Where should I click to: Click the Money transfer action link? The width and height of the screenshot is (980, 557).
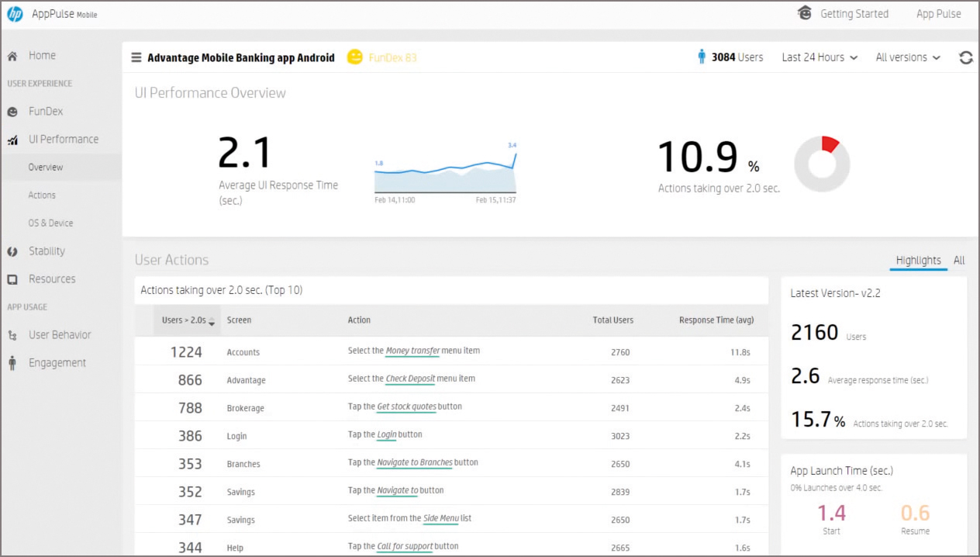click(x=412, y=351)
